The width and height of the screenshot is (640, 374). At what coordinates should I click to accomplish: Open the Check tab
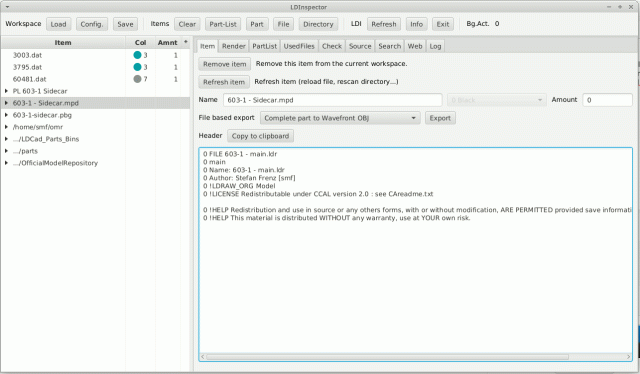pos(331,46)
